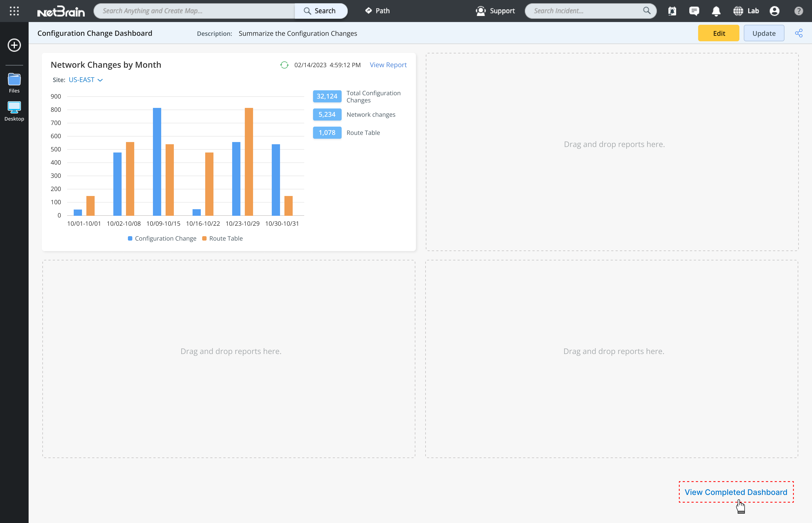This screenshot has width=812, height=523.
Task: Click the share dashboard icon
Action: [799, 33]
